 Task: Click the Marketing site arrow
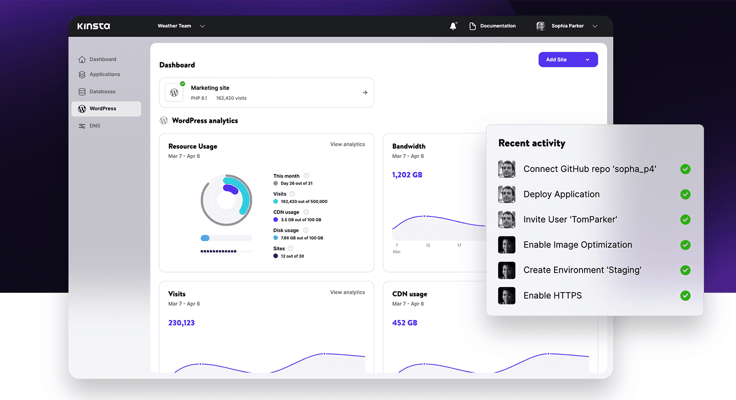365,92
